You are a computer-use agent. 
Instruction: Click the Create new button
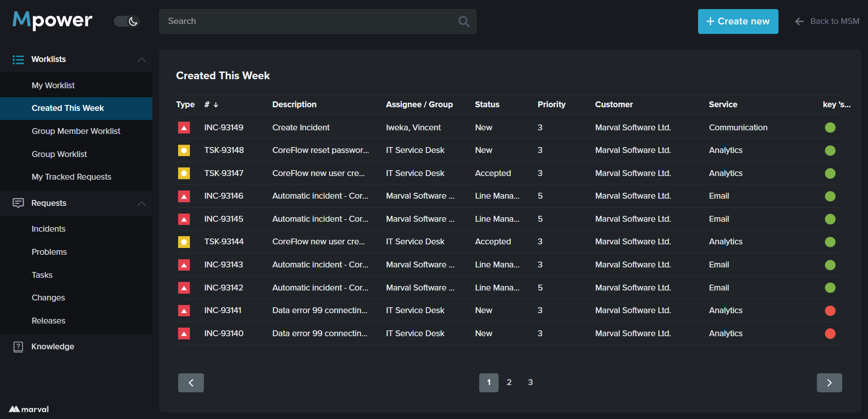[738, 21]
